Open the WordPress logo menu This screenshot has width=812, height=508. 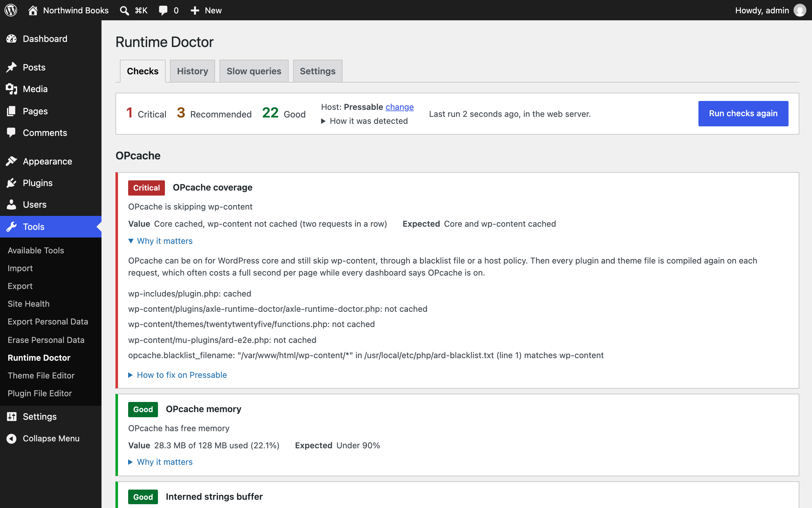(x=11, y=10)
